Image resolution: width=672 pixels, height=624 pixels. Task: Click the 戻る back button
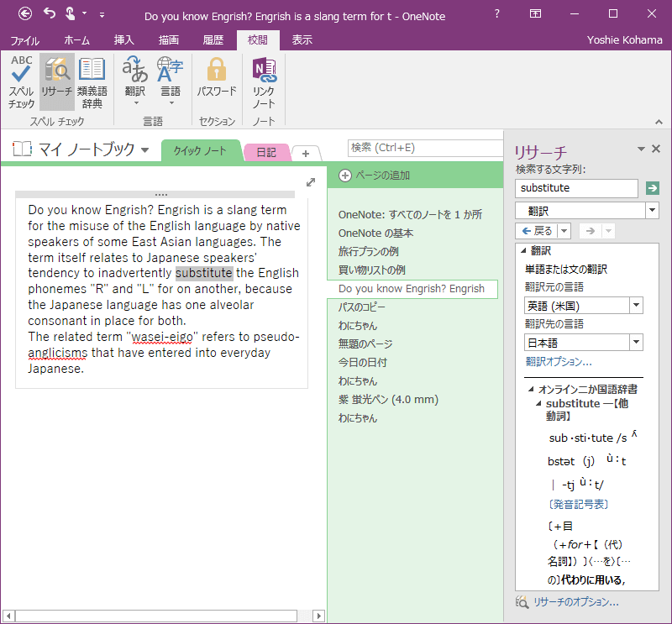[537, 231]
